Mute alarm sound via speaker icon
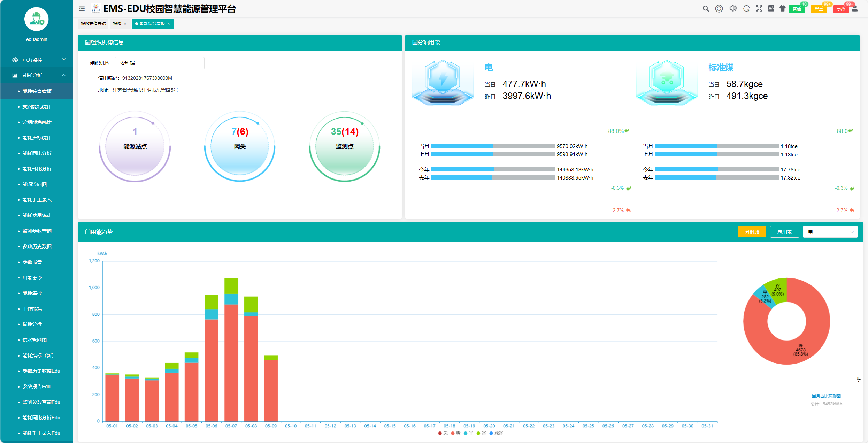This screenshot has width=868, height=443. (x=733, y=9)
